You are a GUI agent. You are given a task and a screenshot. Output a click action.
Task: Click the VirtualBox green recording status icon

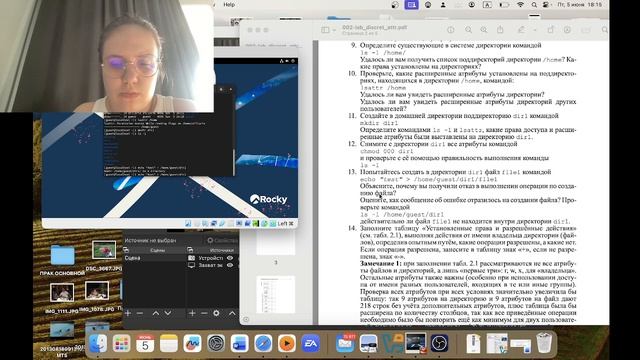point(256,224)
